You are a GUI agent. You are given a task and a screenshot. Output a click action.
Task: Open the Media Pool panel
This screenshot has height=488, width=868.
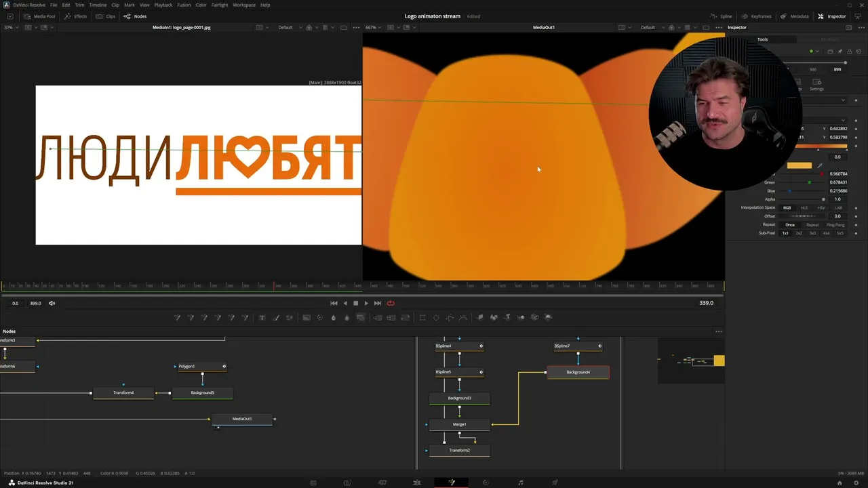pos(40,16)
